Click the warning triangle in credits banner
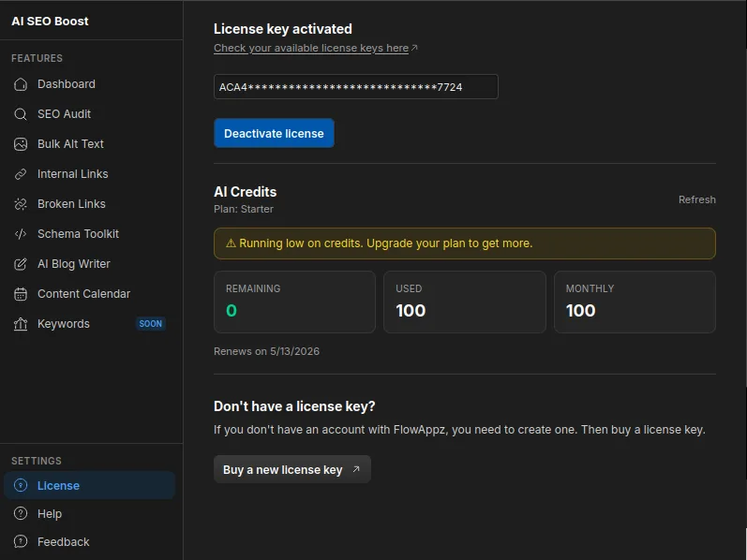Screen dimensions: 747x560 pyautogui.click(x=232, y=243)
